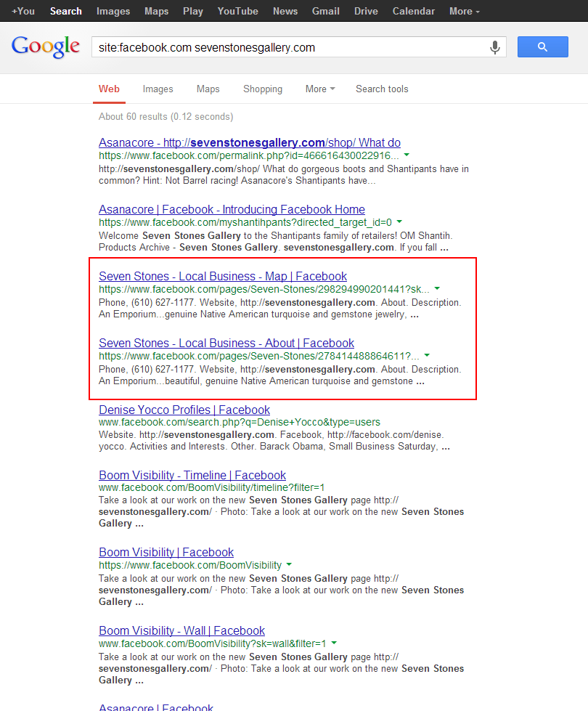Expand arrow beside facebook.com/BoomVisibility URL
The height and width of the screenshot is (711, 588).
(289, 564)
